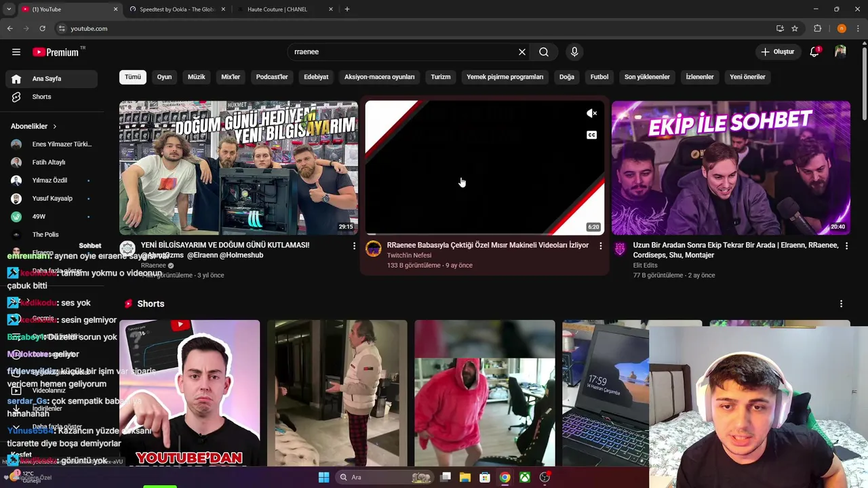Go back in browser history
The image size is (868, 488).
click(x=9, y=28)
